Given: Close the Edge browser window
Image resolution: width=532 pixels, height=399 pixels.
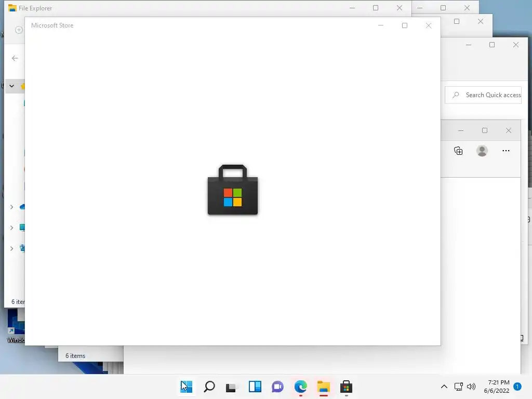Looking at the screenshot, I should pos(508,130).
